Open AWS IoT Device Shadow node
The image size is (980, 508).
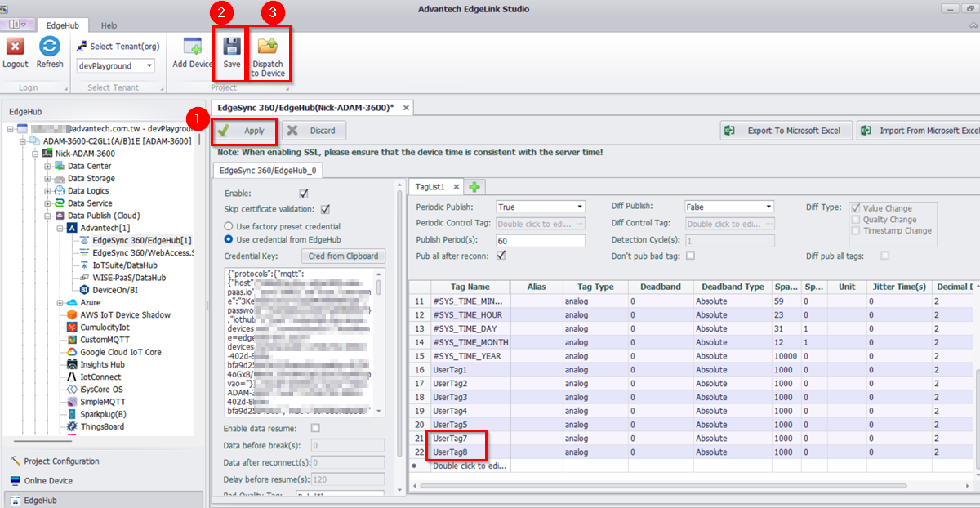coord(125,315)
